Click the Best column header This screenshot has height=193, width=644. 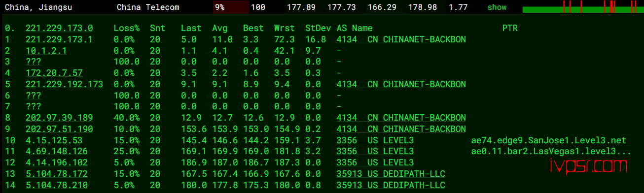point(253,28)
